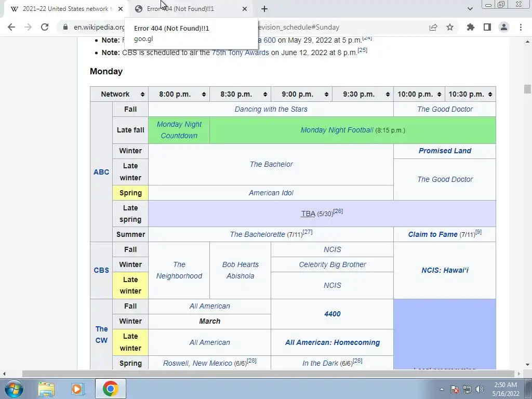Sort table by Network column
532x399 pixels.
coord(142,95)
